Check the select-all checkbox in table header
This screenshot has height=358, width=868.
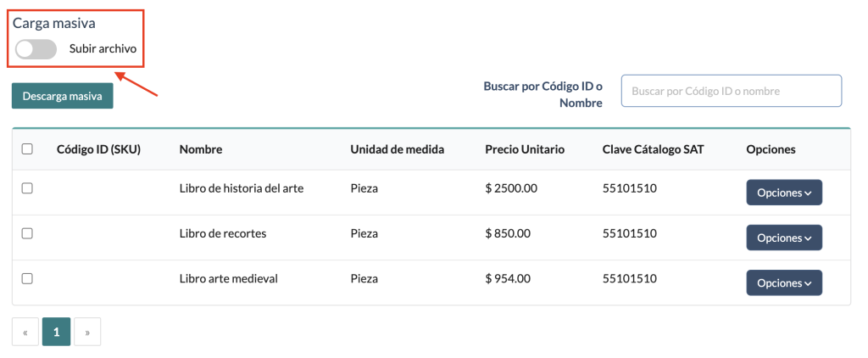tap(27, 149)
